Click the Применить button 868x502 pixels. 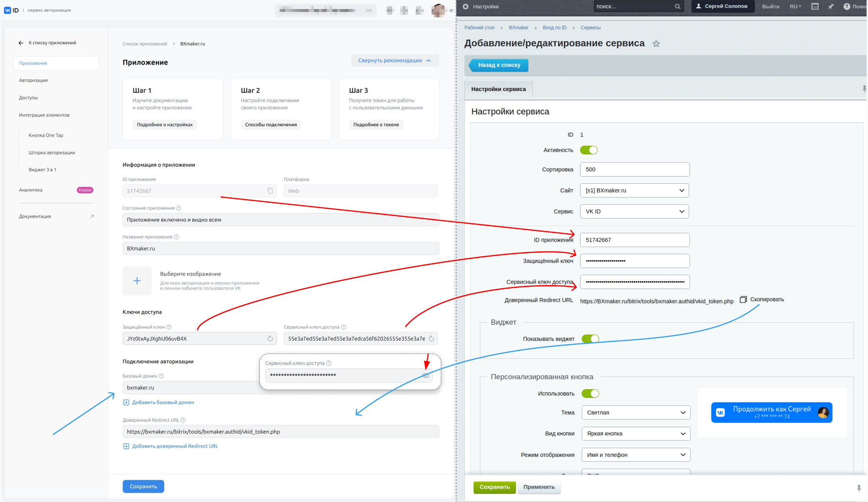tap(539, 487)
